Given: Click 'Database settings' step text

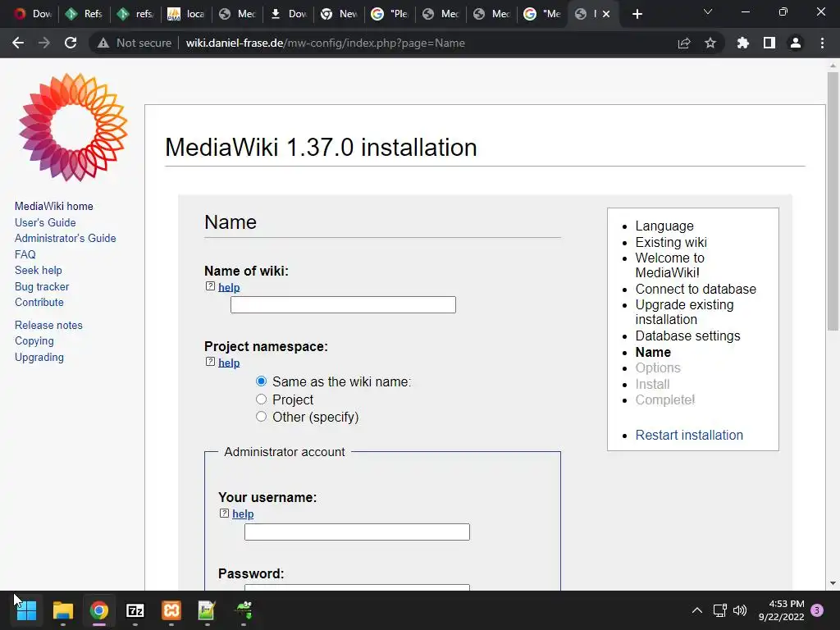Looking at the screenshot, I should [x=688, y=336].
